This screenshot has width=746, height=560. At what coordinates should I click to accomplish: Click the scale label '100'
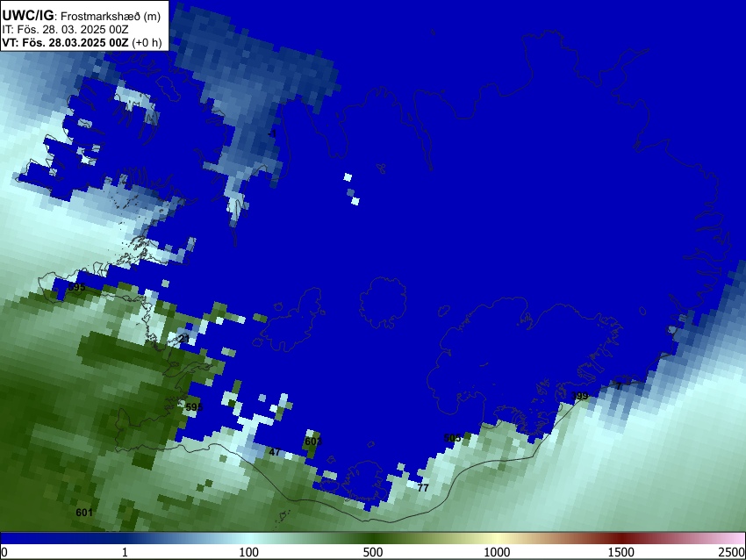pos(248,552)
